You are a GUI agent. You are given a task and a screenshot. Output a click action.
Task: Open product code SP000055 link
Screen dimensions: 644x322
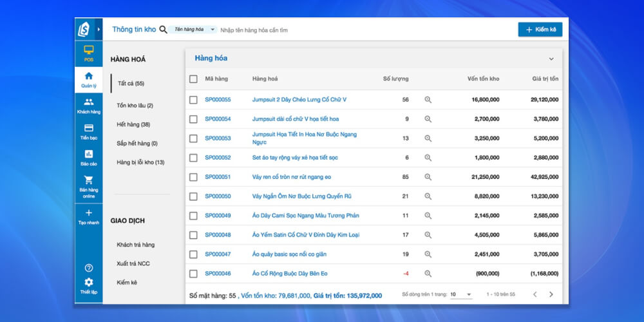[218, 100]
